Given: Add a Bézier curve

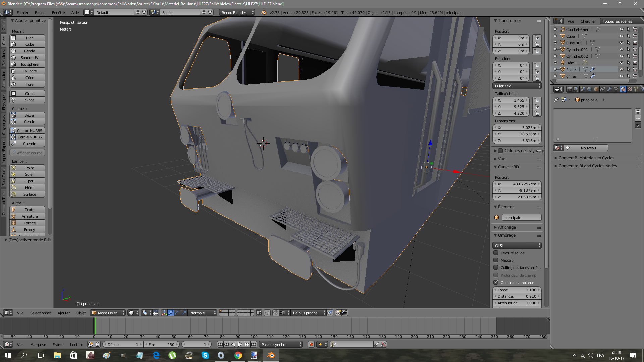Looking at the screenshot, I should [28, 115].
